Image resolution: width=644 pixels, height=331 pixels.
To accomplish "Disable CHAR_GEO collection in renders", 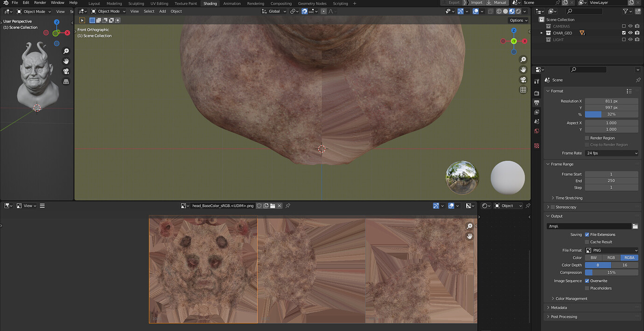I will tap(637, 33).
